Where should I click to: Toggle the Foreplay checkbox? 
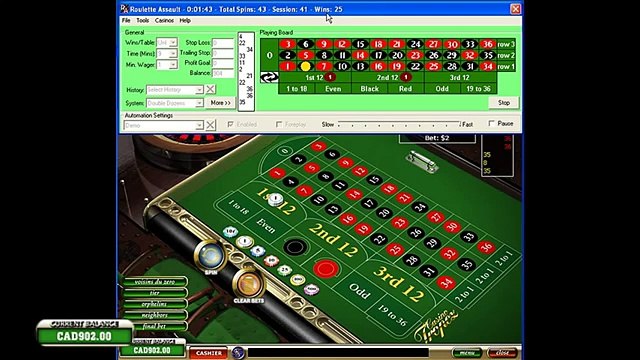tap(279, 124)
